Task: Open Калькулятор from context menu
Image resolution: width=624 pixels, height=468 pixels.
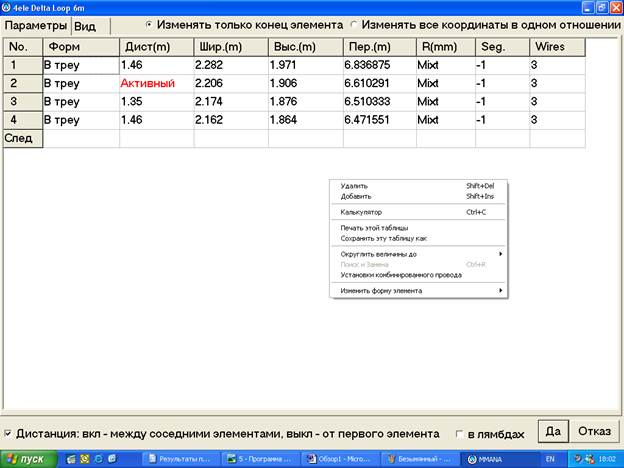Action: (418, 212)
